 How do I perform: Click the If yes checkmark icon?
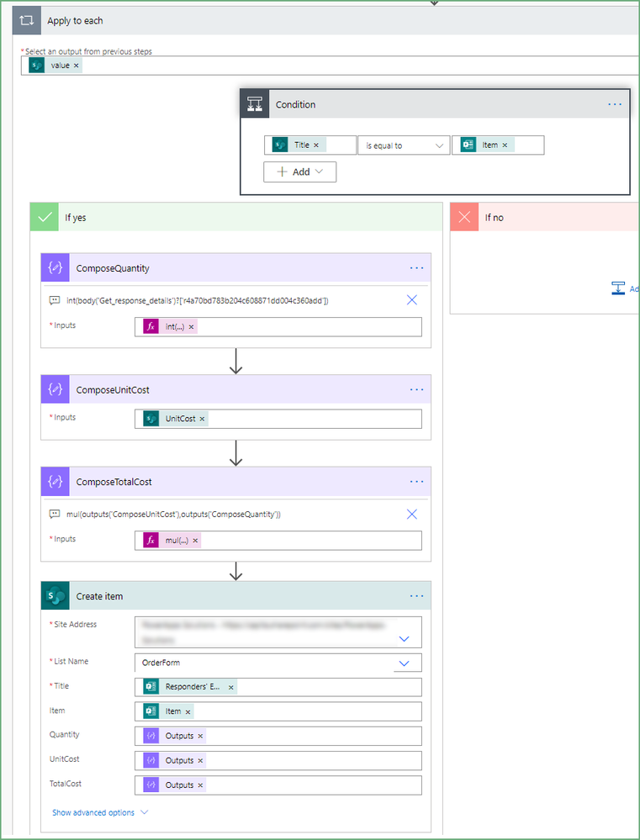pyautogui.click(x=45, y=217)
